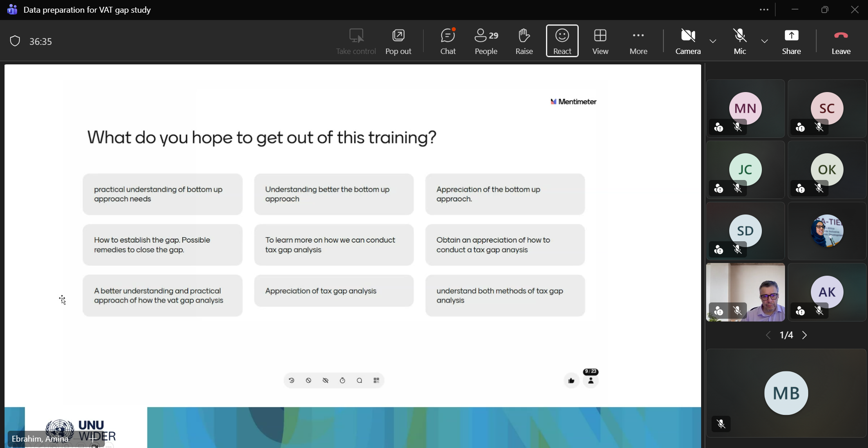
Task: Unmute the mic
Action: click(x=740, y=41)
